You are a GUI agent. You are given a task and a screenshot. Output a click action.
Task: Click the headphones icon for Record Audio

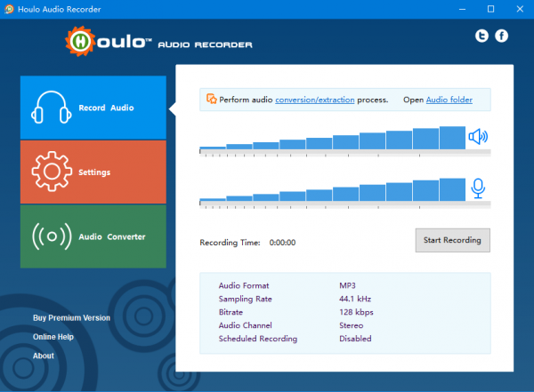coord(51,108)
